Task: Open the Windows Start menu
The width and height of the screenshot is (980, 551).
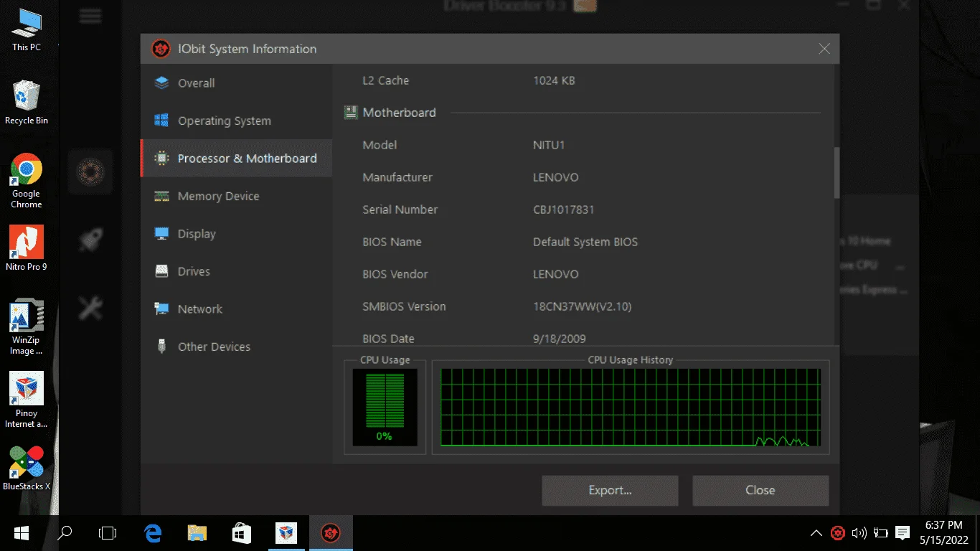Action: (x=21, y=533)
